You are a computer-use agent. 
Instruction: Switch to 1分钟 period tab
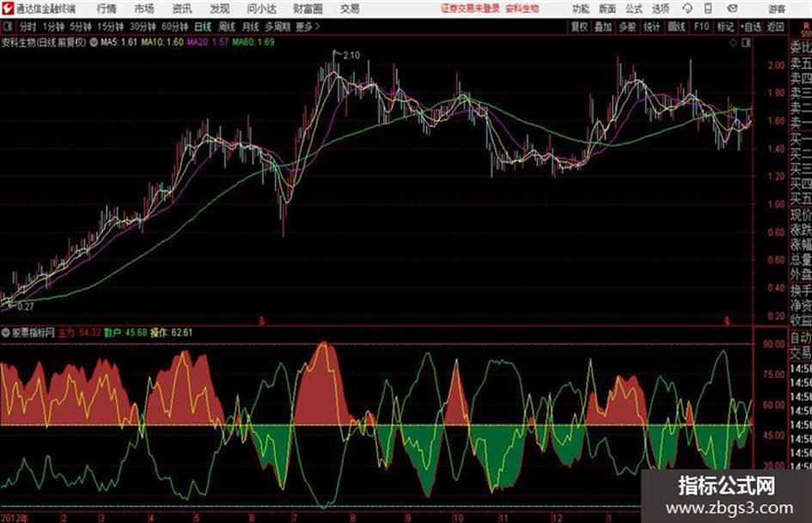point(52,27)
